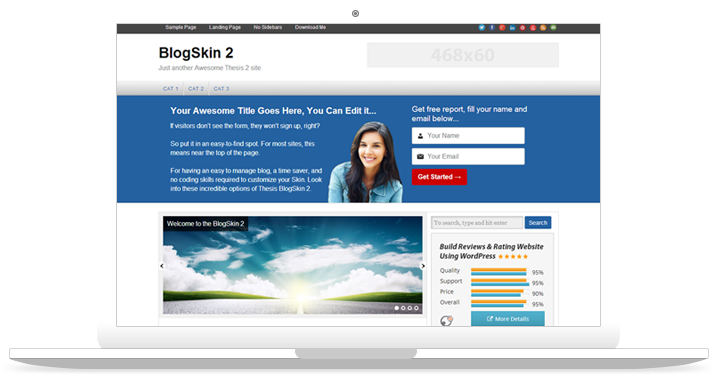Viewport: 715px width, 375px height.
Task: Select the third slide dot
Action: 409,308
